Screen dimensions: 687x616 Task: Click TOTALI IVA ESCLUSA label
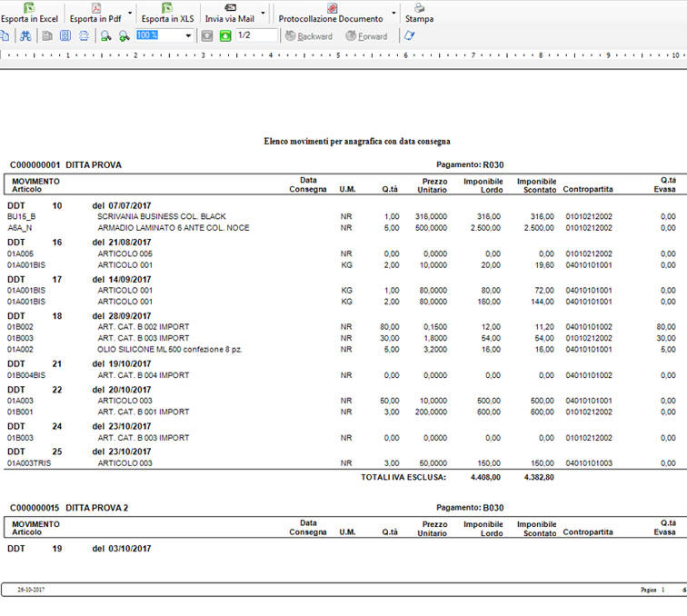pos(403,477)
